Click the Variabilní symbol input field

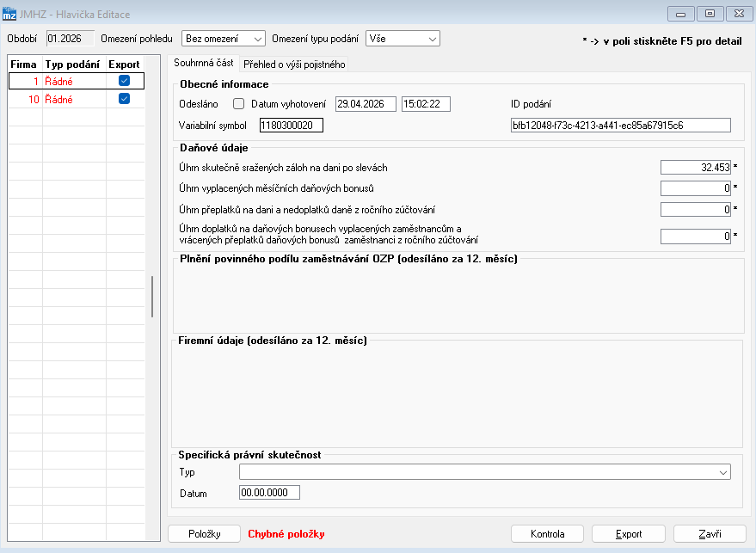pos(292,126)
